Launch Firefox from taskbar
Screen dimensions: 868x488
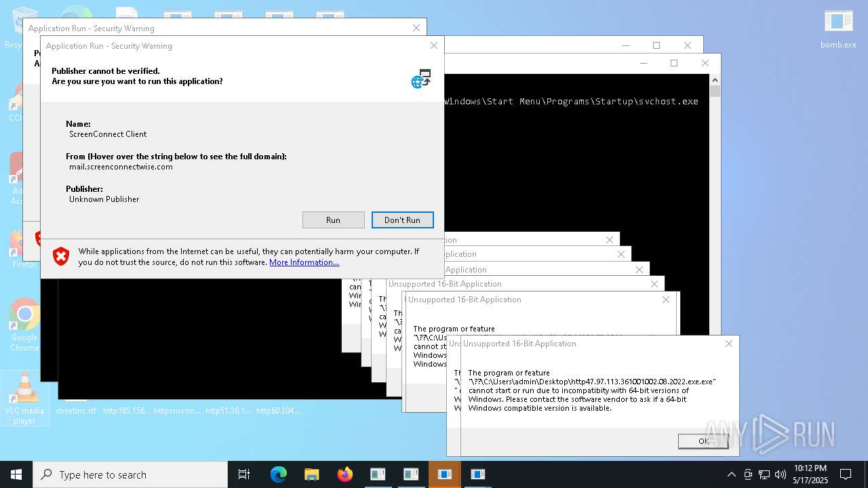[344, 474]
